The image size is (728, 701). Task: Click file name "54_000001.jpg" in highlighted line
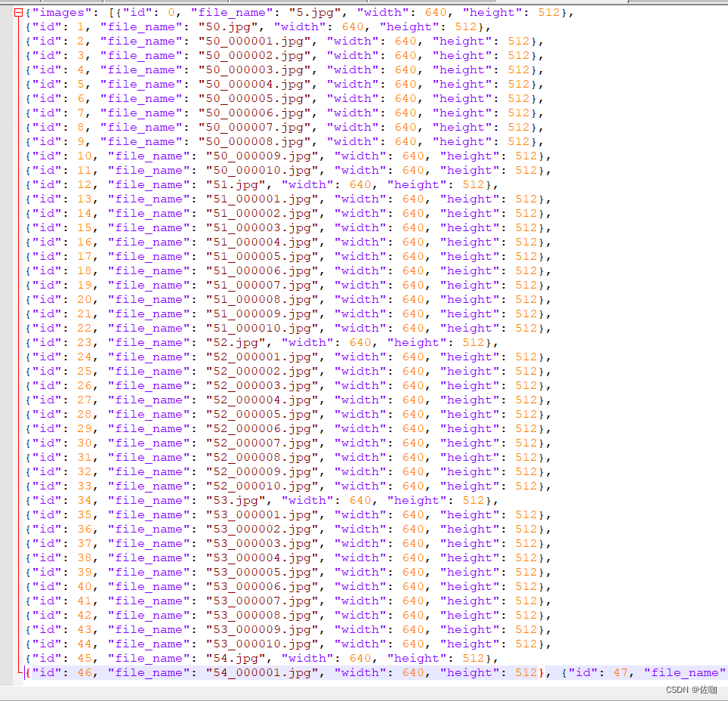(x=261, y=673)
